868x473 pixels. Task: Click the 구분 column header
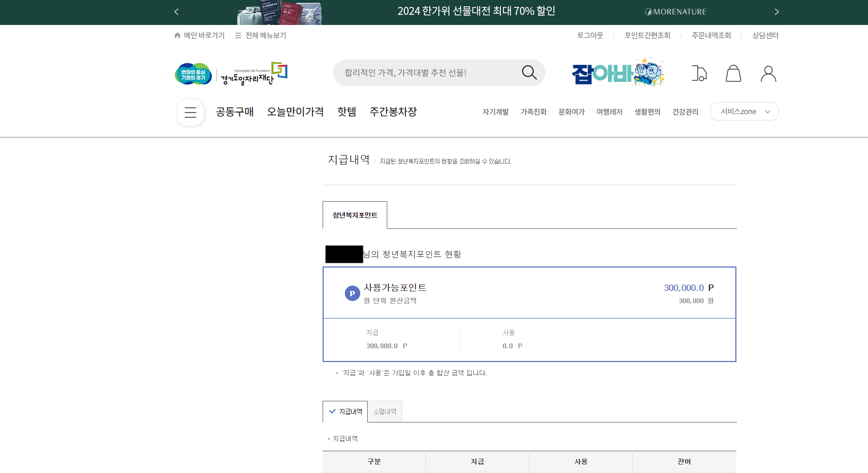[x=374, y=461]
